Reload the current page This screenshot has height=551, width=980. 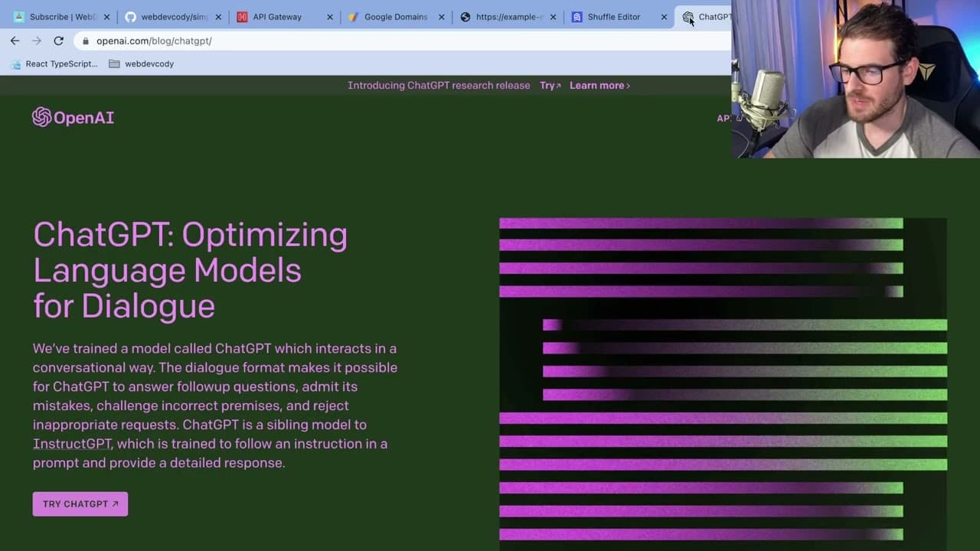click(x=58, y=41)
